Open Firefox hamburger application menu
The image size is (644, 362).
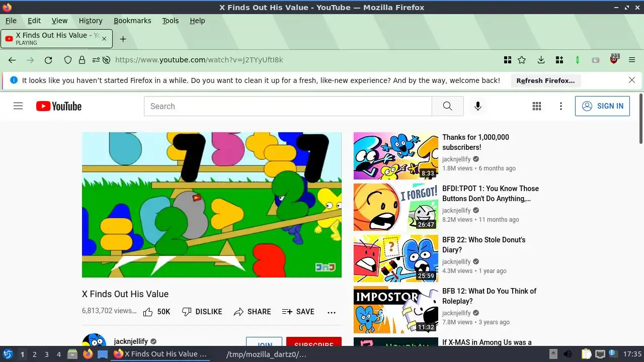[x=632, y=60]
